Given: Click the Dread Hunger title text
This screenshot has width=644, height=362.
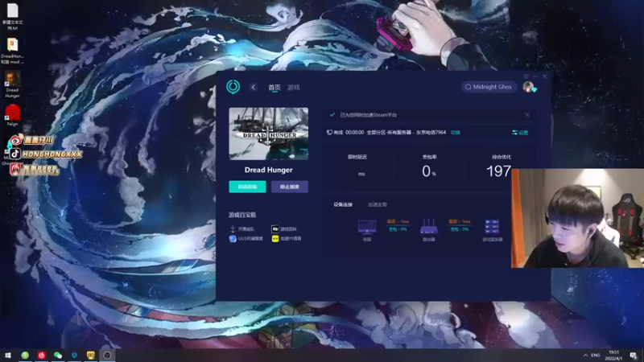Looking at the screenshot, I should [269, 170].
